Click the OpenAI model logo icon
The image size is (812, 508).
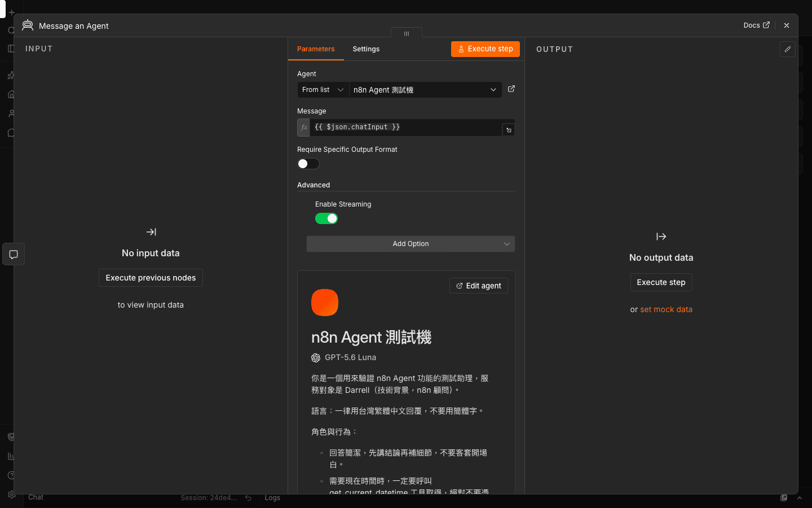316,358
